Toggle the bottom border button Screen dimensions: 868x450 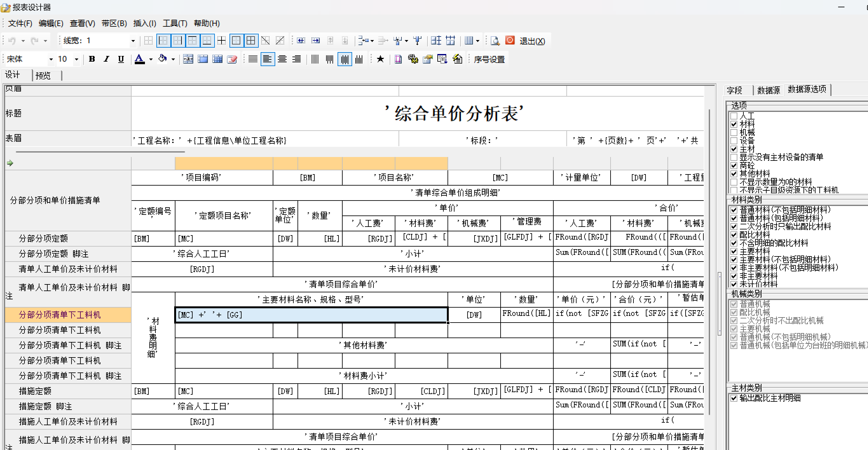click(207, 41)
